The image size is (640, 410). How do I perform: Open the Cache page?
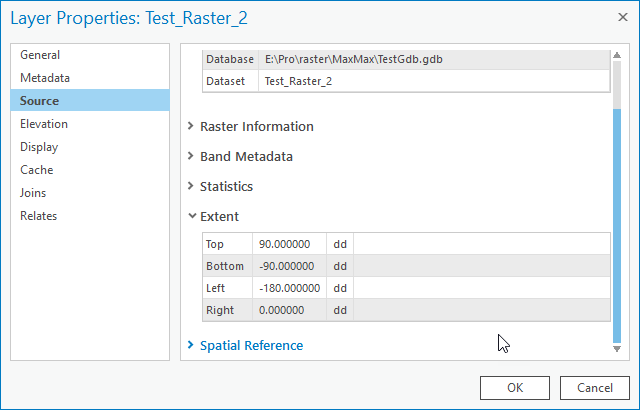[36, 170]
